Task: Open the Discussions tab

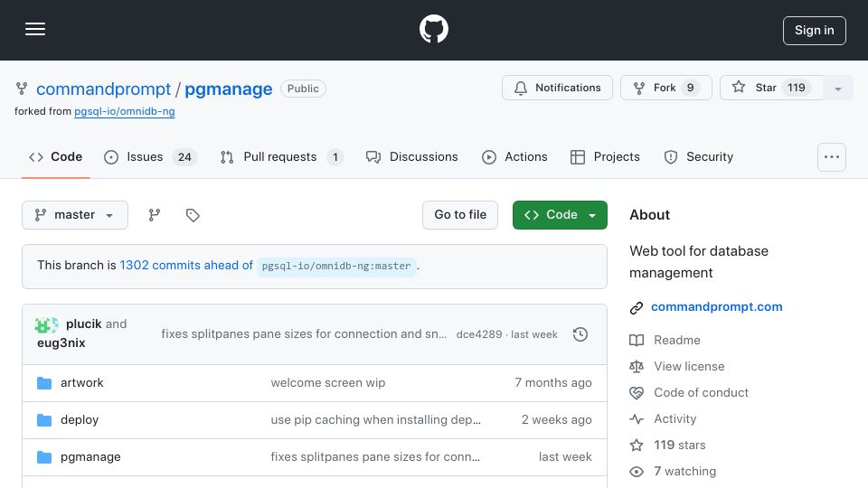Action: point(412,157)
